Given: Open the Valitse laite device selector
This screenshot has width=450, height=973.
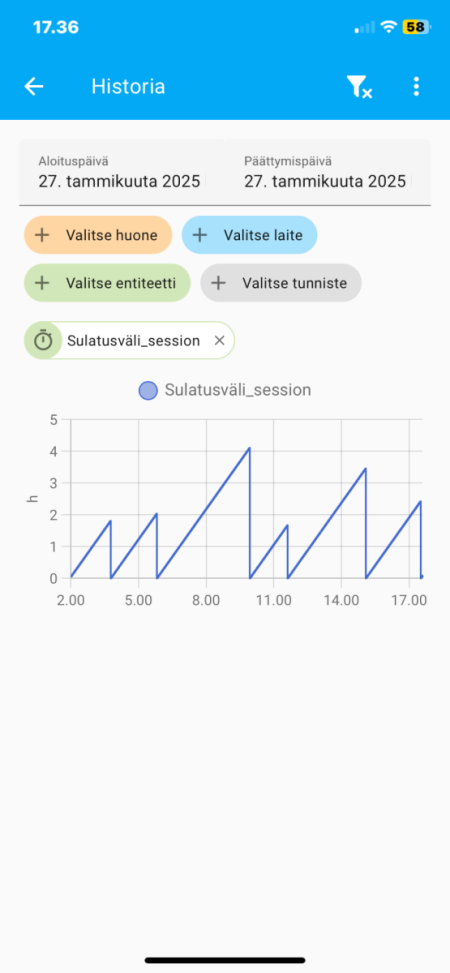Looking at the screenshot, I should tap(250, 235).
